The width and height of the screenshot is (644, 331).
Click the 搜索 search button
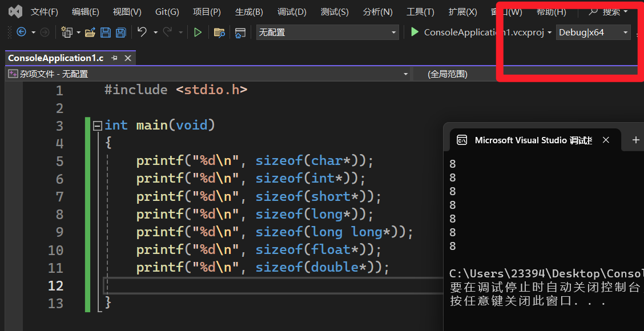point(609,12)
